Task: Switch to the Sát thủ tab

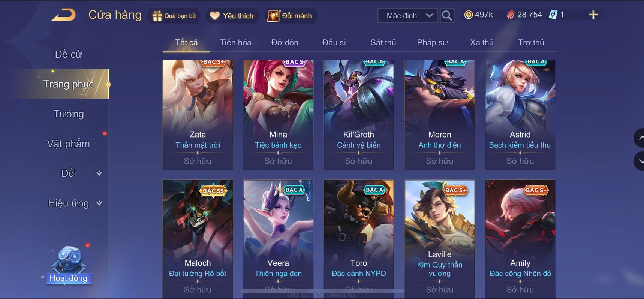Action: tap(383, 42)
